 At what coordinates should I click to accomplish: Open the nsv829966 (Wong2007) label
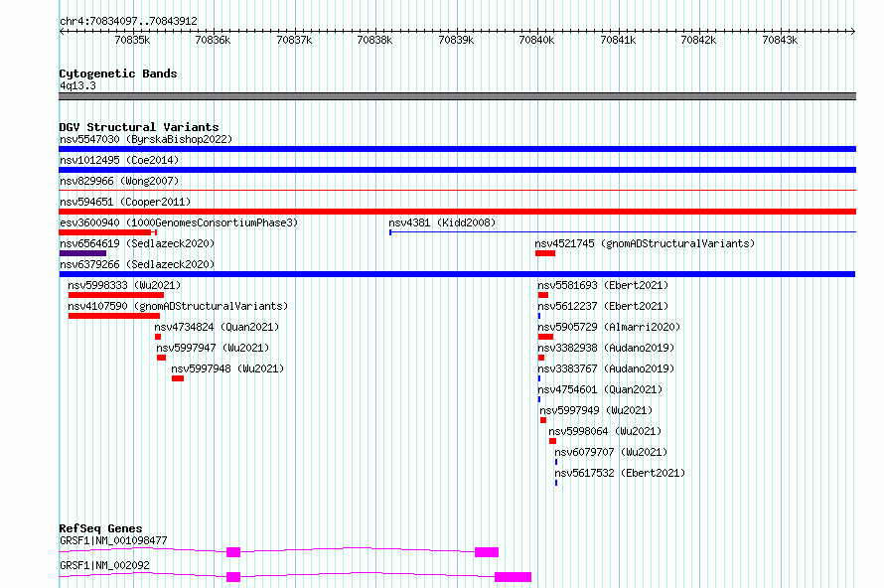119,181
